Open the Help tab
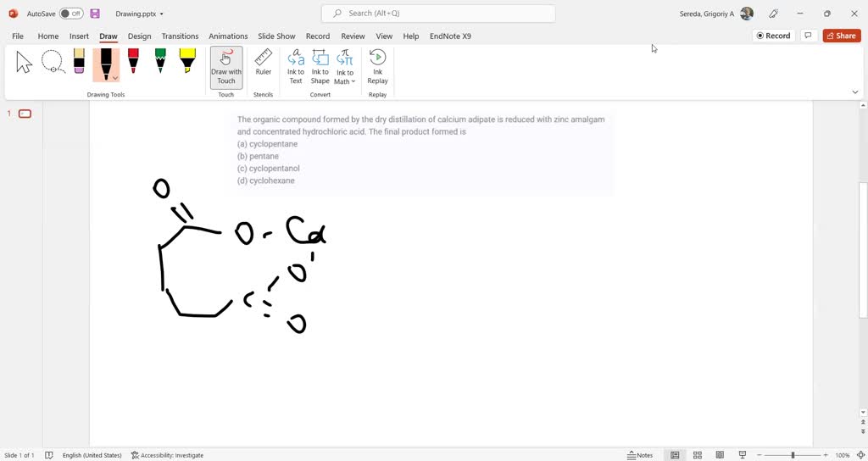868x461 pixels. click(411, 36)
